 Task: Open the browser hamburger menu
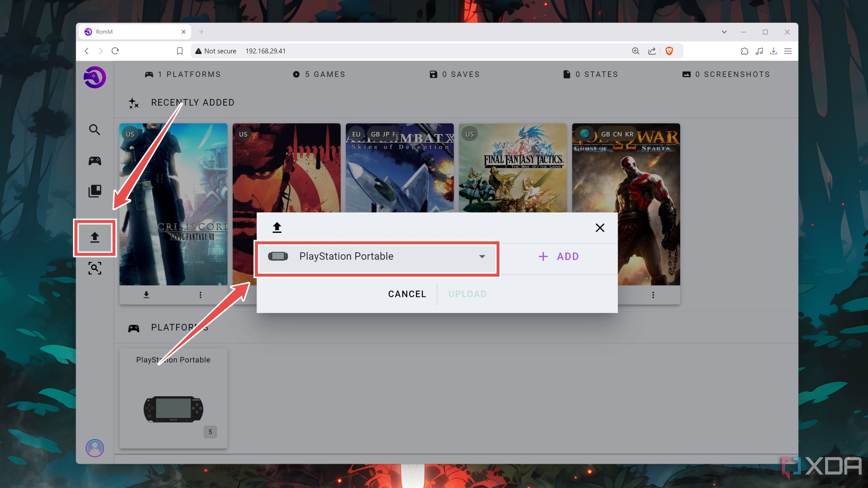(788, 51)
